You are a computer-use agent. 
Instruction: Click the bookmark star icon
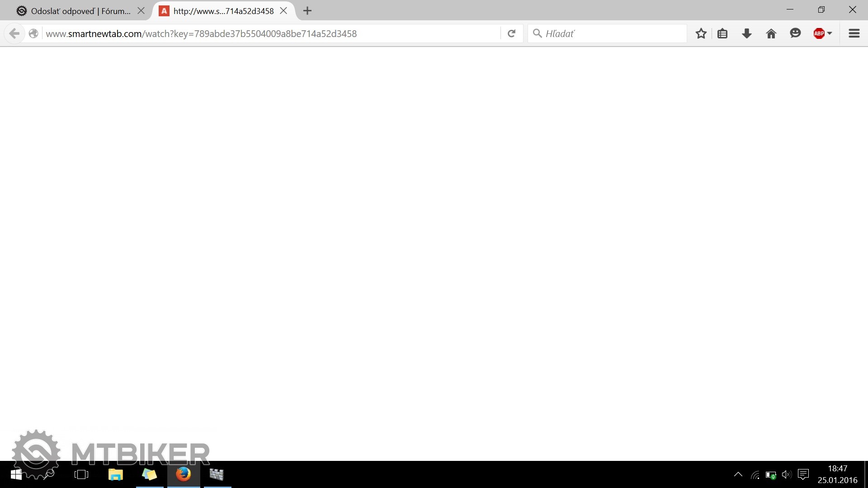[701, 33]
